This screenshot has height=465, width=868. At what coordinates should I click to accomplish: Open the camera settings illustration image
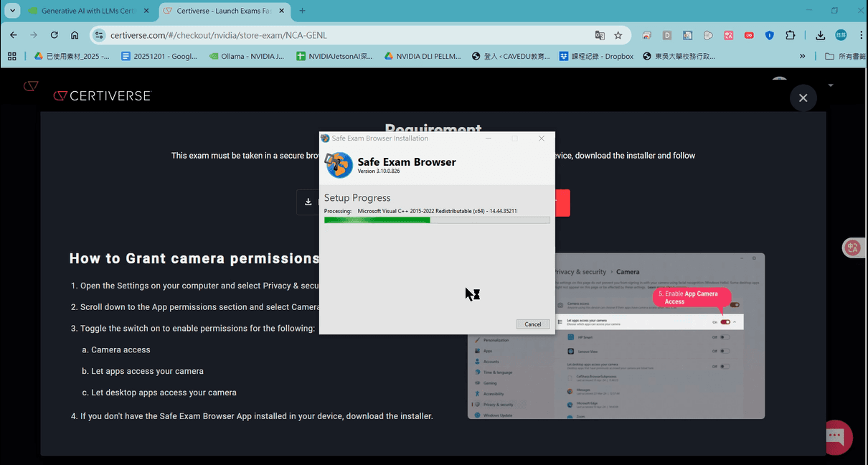point(616,336)
